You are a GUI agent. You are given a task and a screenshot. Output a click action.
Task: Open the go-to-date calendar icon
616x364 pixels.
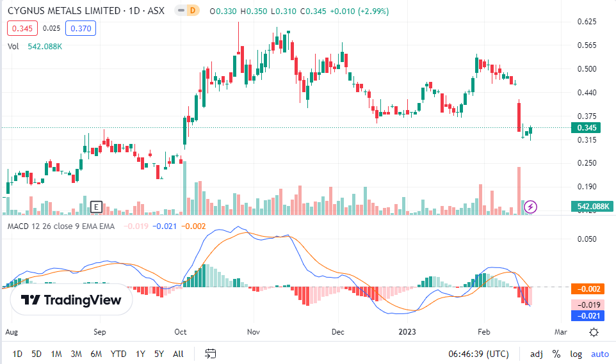pos(209,354)
